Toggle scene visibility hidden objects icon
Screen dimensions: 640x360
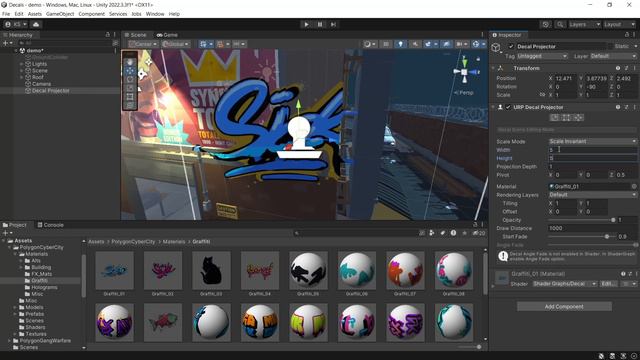tap(446, 44)
